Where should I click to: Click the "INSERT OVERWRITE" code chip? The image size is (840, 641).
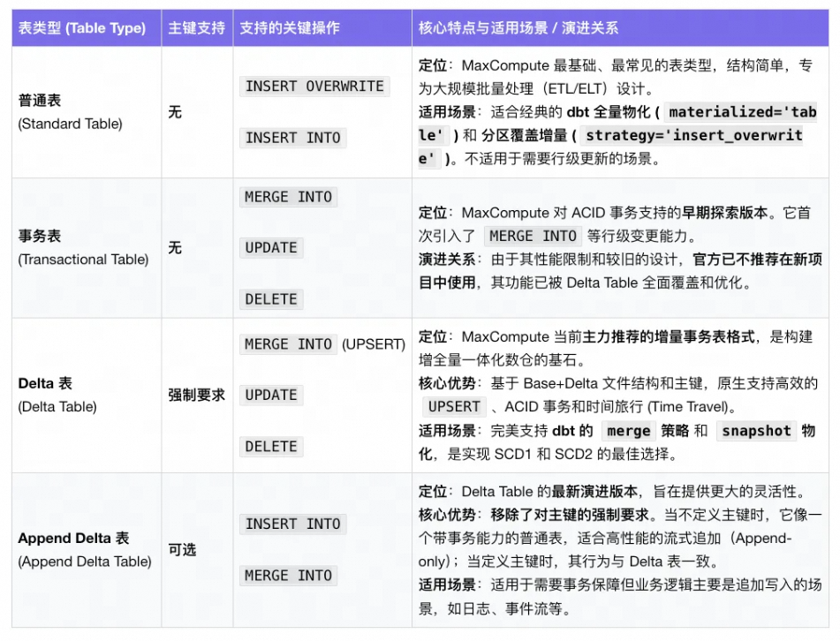pos(314,86)
